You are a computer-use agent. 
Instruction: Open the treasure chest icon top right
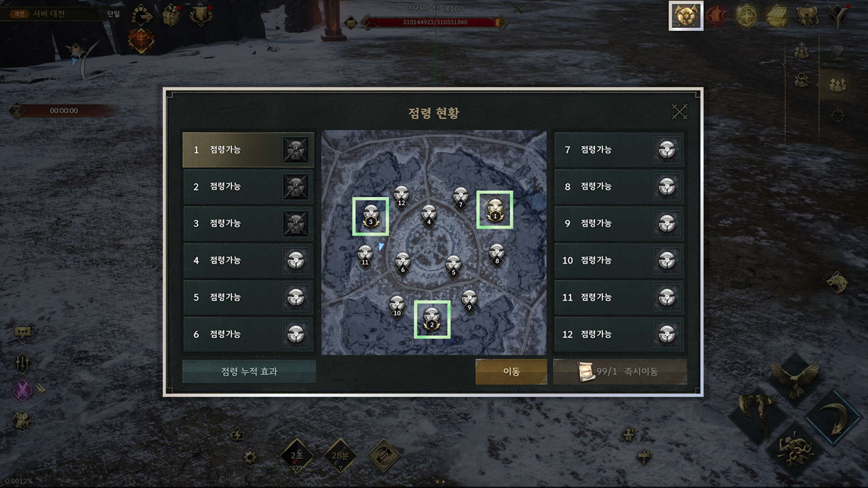pyautogui.click(x=777, y=16)
